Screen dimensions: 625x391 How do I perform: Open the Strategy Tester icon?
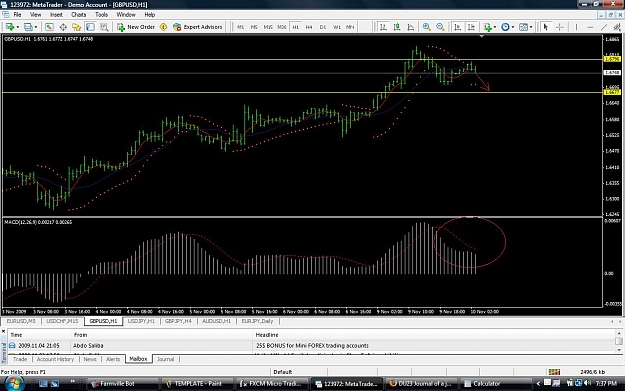pyautogui.click(x=104, y=27)
